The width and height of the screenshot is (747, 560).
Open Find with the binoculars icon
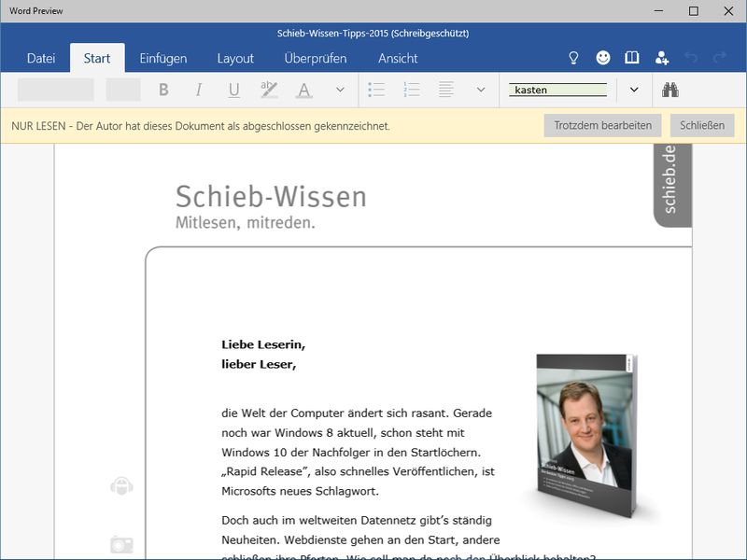[669, 90]
